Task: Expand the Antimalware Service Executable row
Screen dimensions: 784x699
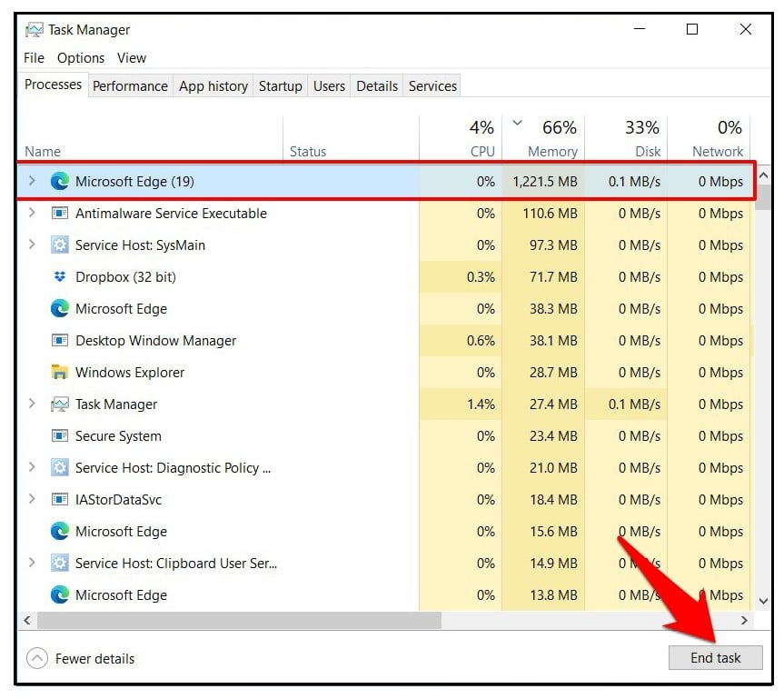Action: (32, 213)
